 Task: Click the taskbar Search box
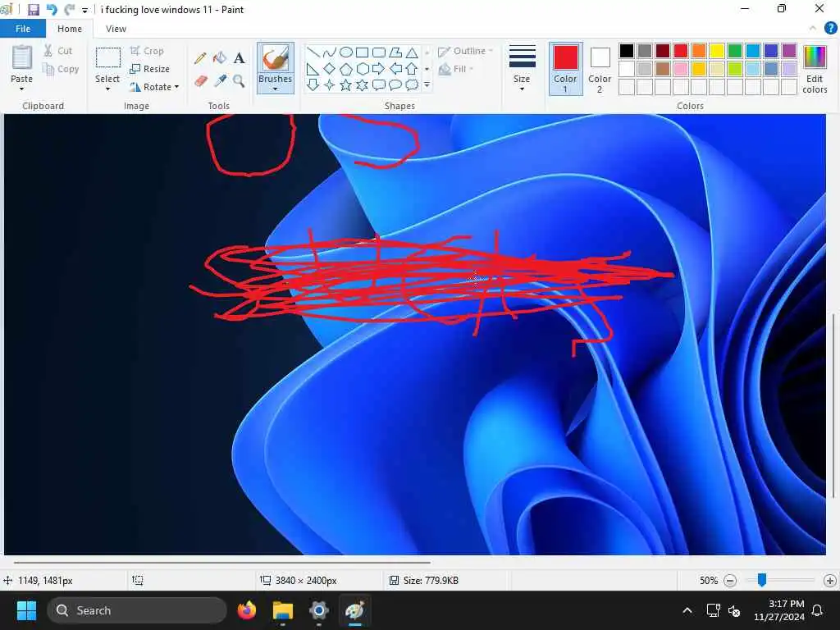tap(137, 610)
